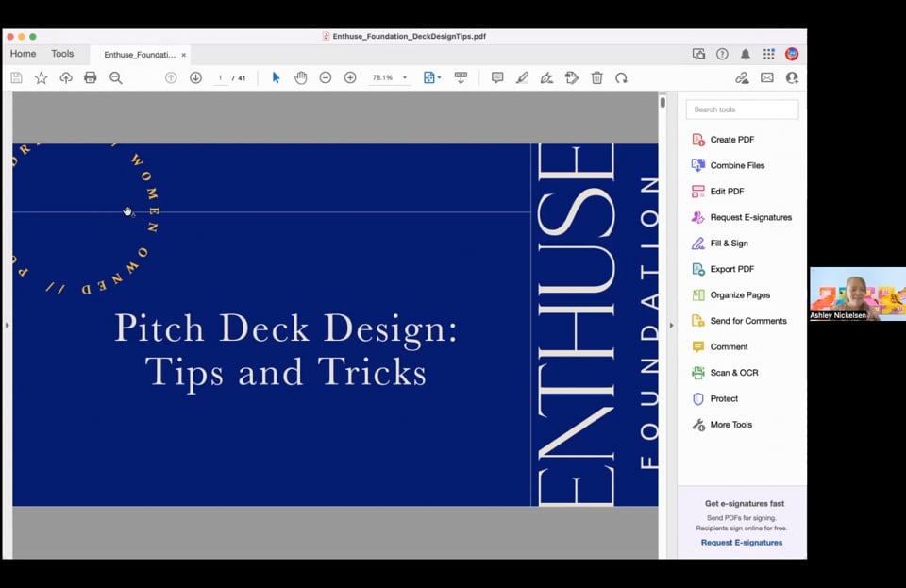This screenshot has height=588, width=906.
Task: Click the blue Request E-signatures link
Action: click(742, 543)
